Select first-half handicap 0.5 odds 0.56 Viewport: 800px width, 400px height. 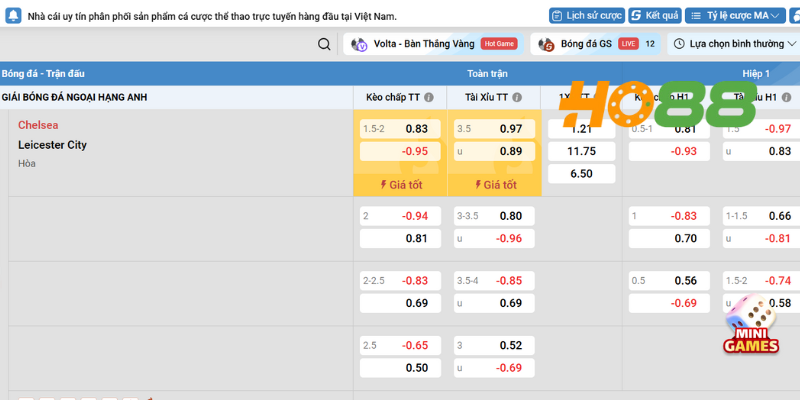tap(669, 281)
